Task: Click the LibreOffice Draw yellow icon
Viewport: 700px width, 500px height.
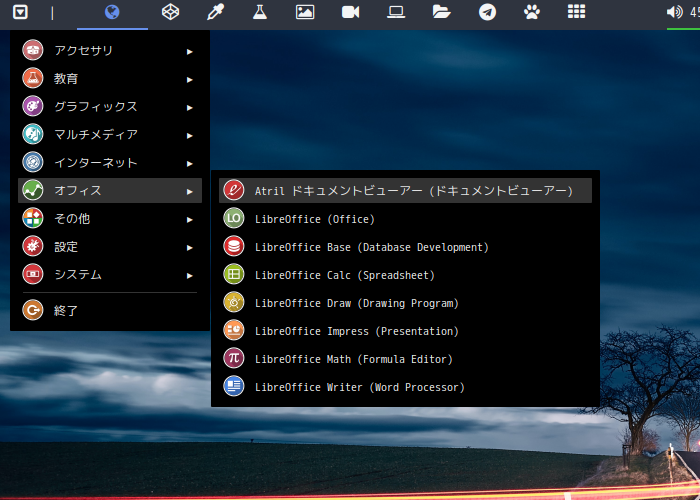Action: [234, 302]
